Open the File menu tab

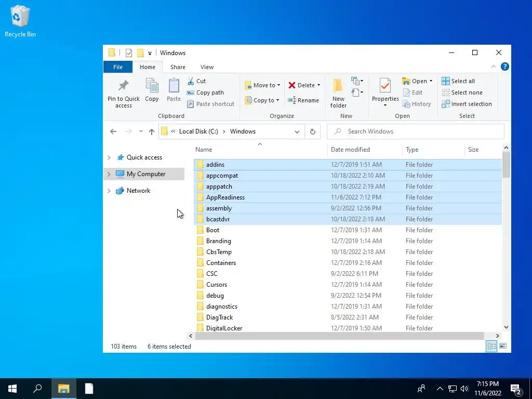click(118, 67)
